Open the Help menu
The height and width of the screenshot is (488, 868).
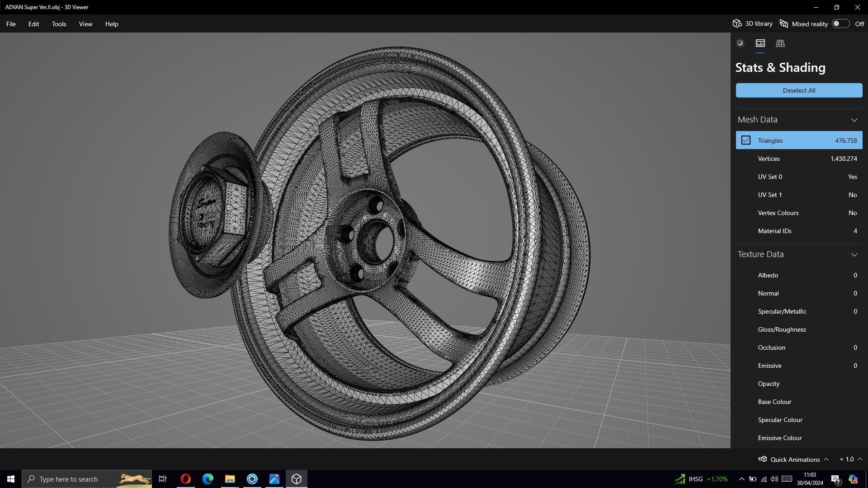point(112,24)
